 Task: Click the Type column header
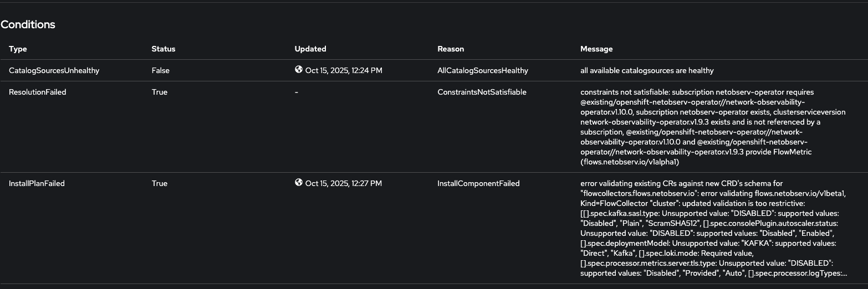click(x=18, y=49)
